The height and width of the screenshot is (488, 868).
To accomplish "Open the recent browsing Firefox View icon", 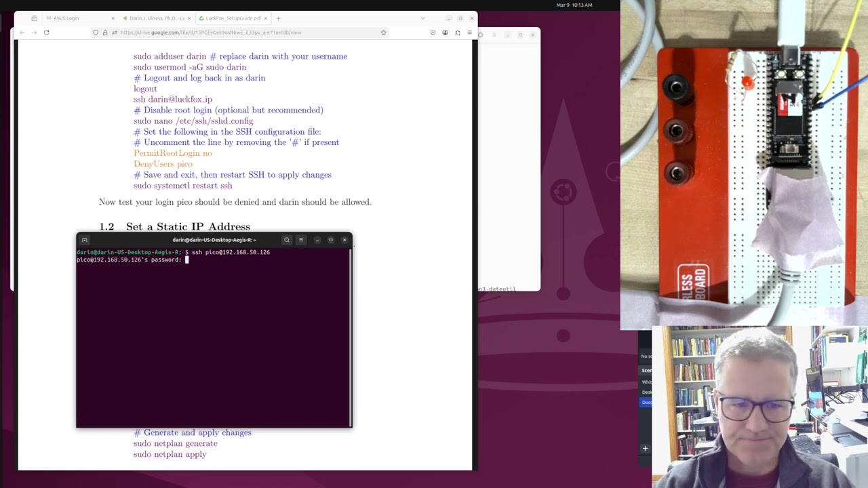I will click(34, 18).
